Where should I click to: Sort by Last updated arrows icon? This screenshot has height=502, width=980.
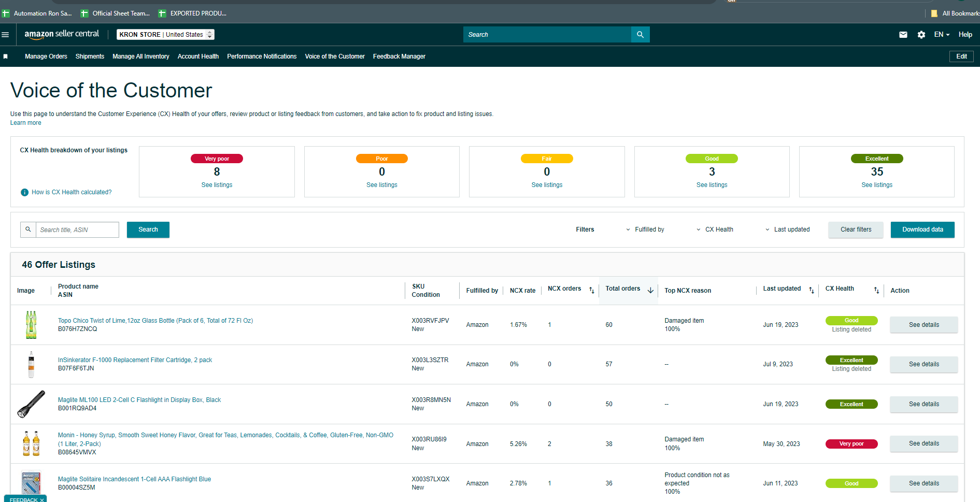click(812, 291)
